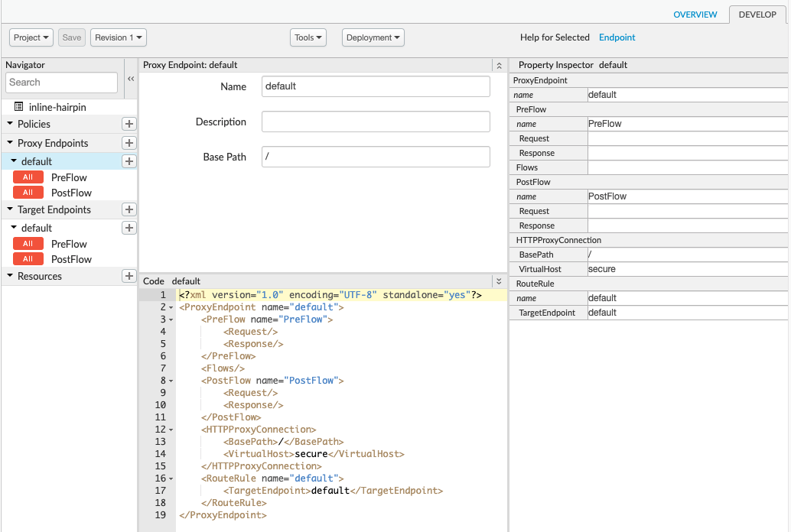
Task: Add flow to proxy endpoint default with plus icon
Action: [129, 161]
